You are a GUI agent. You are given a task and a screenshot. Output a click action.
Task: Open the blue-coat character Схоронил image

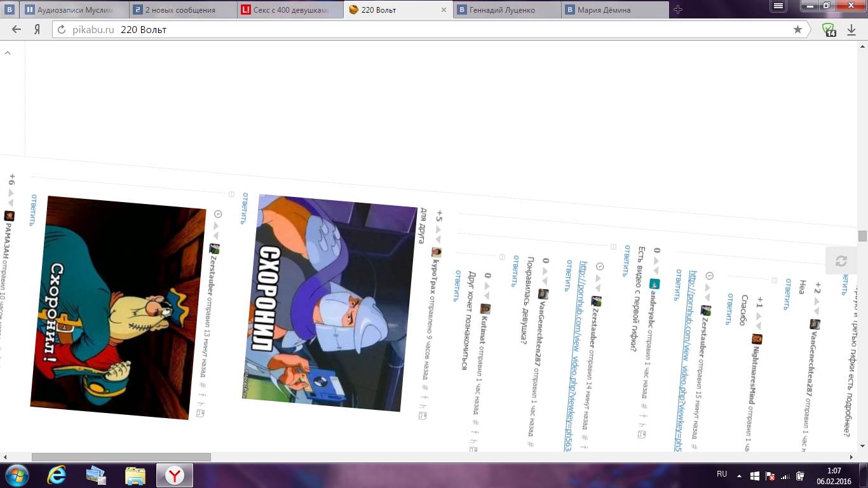[x=118, y=308]
